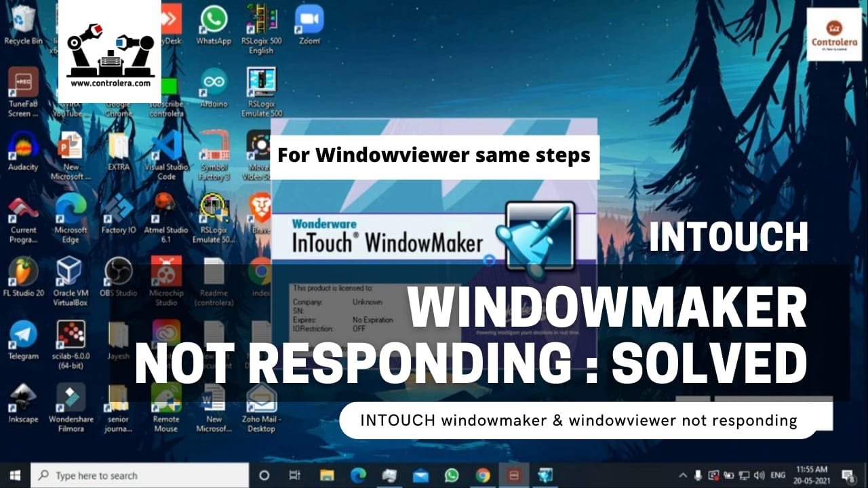Launch FL Studio 20 from desktop
The image size is (868, 488).
(23, 277)
